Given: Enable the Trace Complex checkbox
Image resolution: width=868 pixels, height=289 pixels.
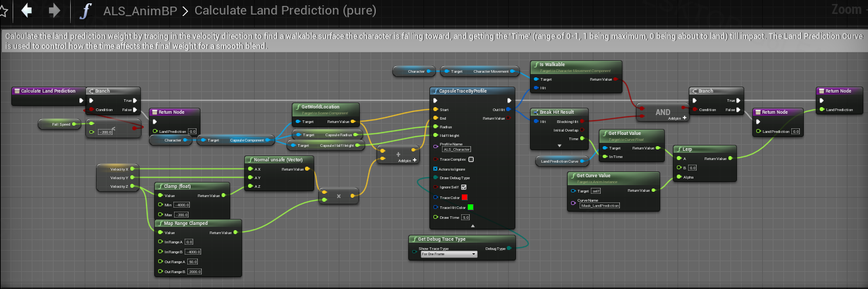Looking at the screenshot, I should click(470, 159).
